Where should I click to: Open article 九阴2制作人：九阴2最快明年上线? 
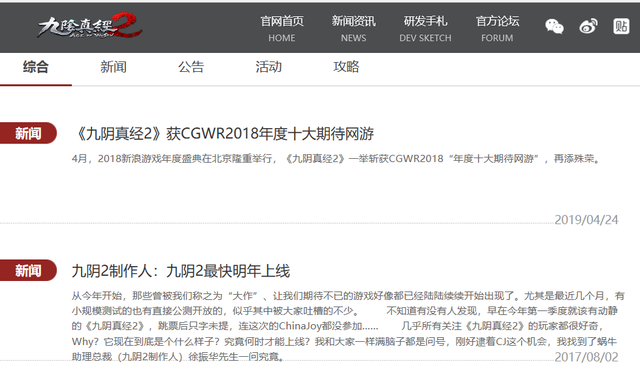pyautogui.click(x=181, y=271)
